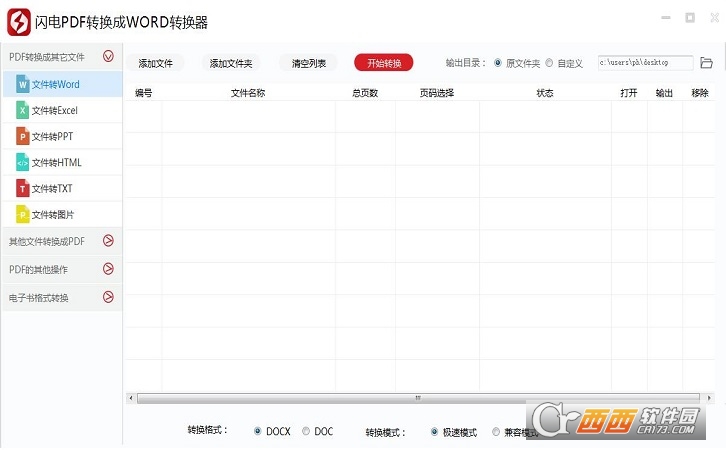Choose the red TXT conversion icon
This screenshot has height=450, width=726.
22,188
